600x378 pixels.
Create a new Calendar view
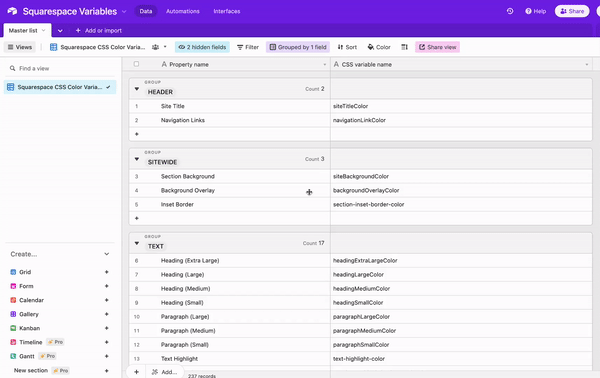click(x=31, y=300)
